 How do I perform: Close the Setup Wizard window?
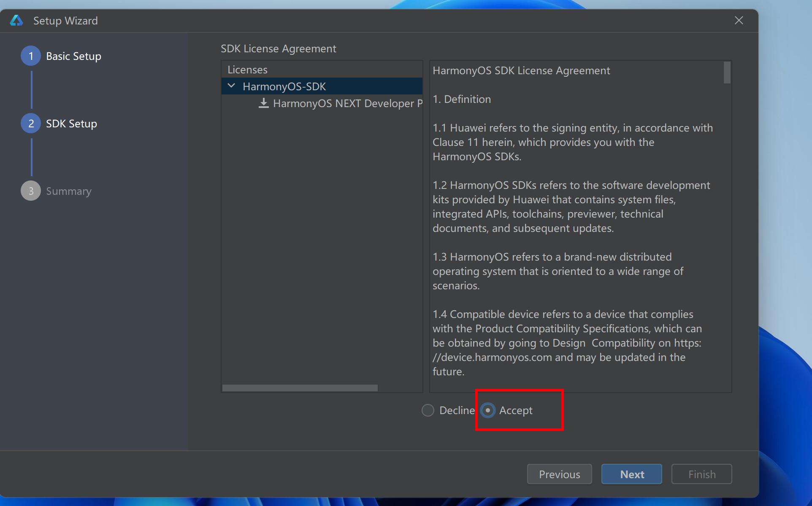click(739, 20)
